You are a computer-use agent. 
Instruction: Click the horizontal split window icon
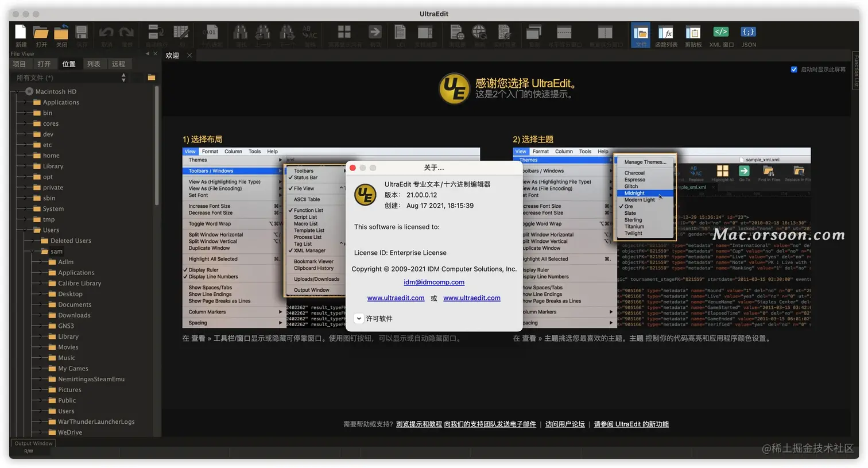[x=564, y=32]
